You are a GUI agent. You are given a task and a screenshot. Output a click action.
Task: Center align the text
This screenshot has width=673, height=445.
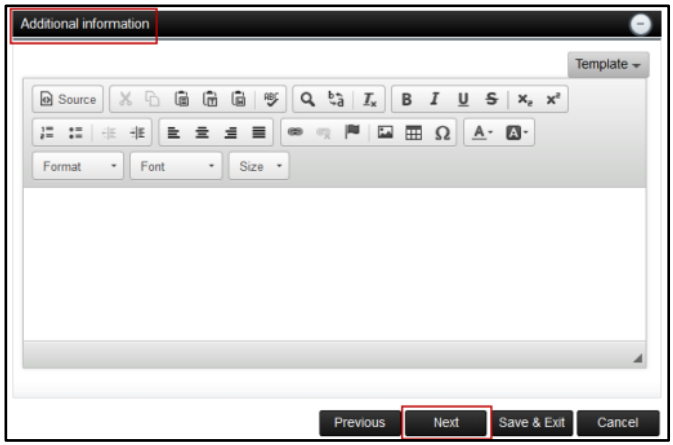202,133
